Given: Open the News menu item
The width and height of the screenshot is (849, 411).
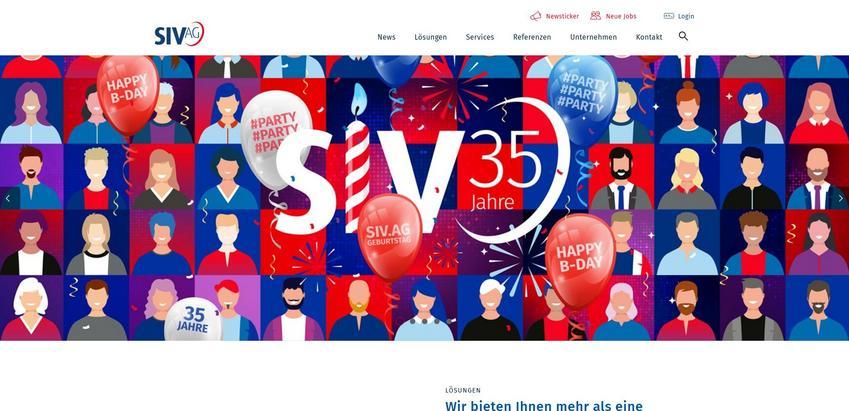Looking at the screenshot, I should [387, 37].
